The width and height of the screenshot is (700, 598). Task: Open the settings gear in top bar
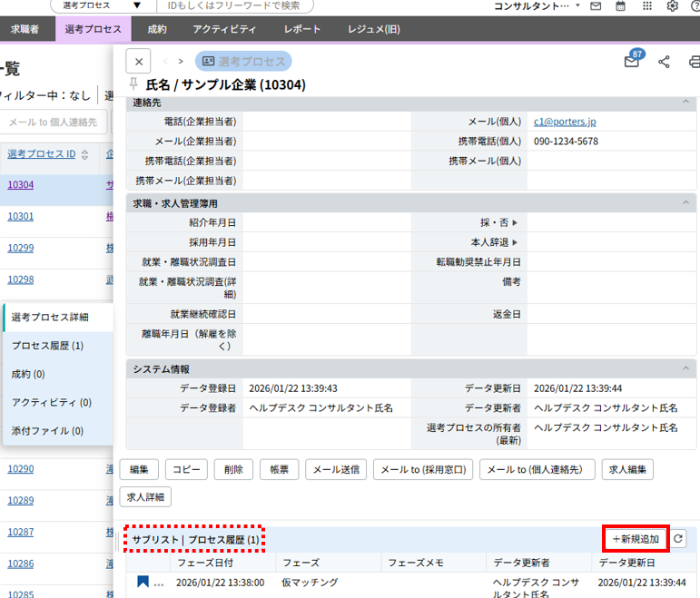[673, 6]
